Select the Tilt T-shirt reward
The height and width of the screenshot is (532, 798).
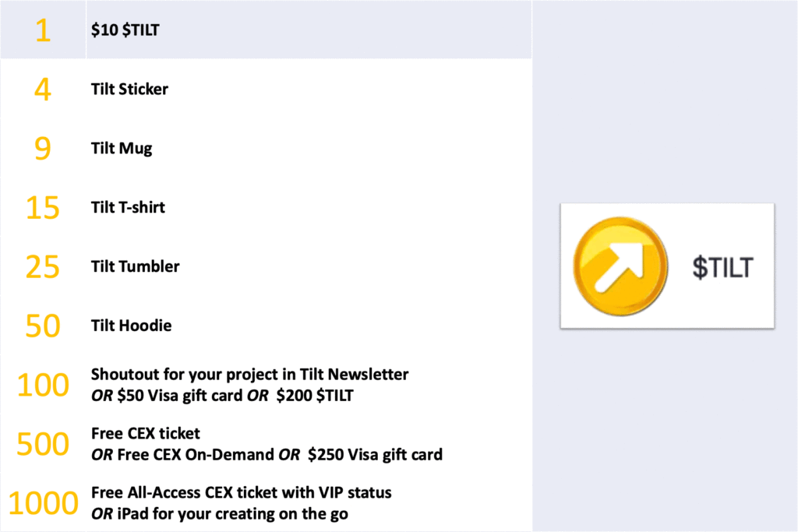click(x=128, y=207)
